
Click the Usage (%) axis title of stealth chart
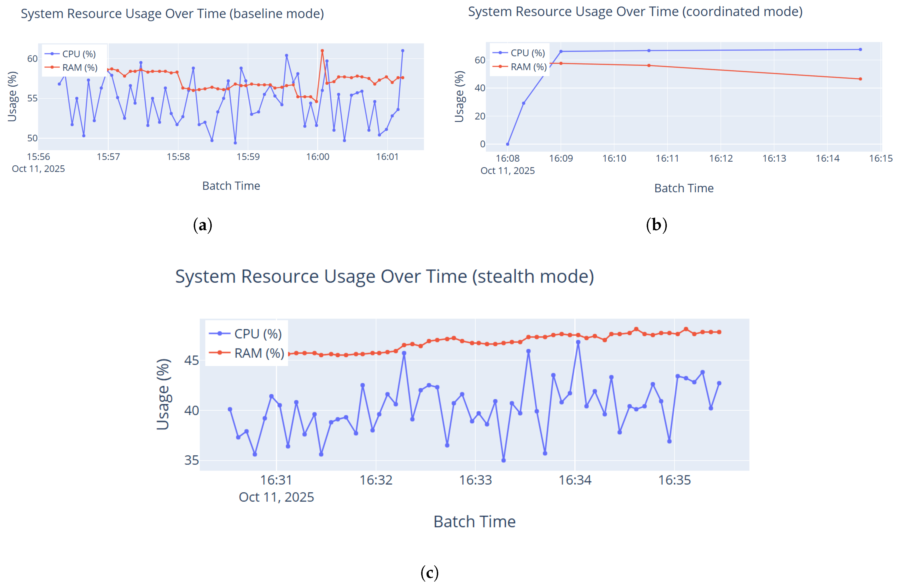tap(163, 394)
